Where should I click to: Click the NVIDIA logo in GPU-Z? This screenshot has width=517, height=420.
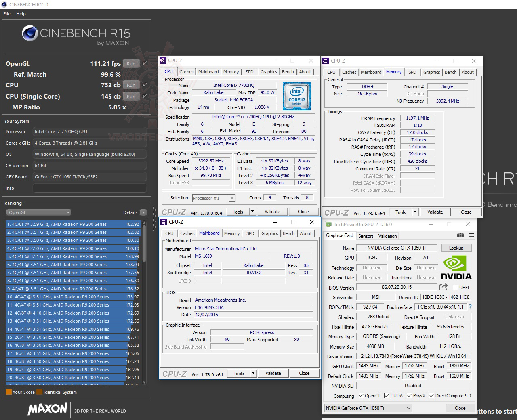click(456, 268)
